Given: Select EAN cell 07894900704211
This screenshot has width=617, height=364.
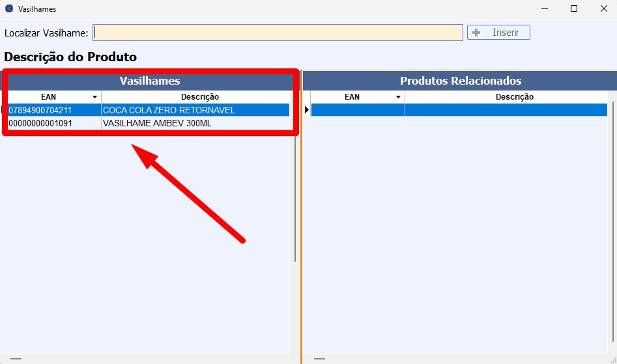Looking at the screenshot, I should 54,110.
